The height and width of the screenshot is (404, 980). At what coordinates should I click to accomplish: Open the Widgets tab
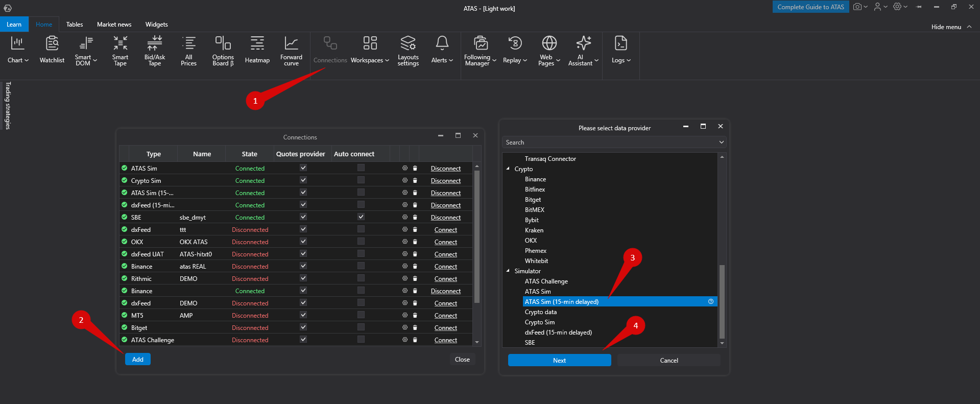click(157, 25)
